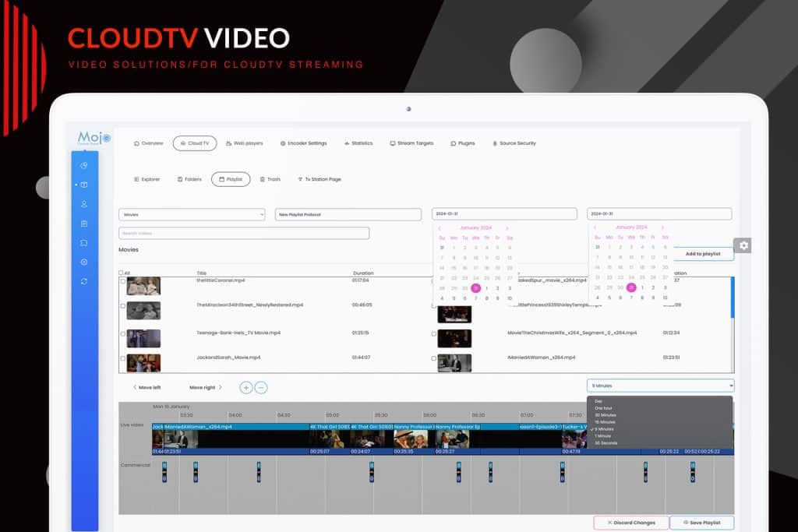The image size is (798, 532).
Task: Open the Stream Targets tab
Action: coord(411,143)
